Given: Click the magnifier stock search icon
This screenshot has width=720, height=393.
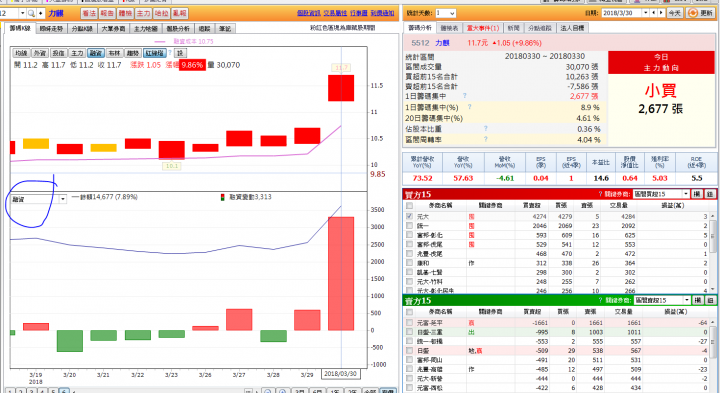Looking at the screenshot, I should (x=31, y=13).
